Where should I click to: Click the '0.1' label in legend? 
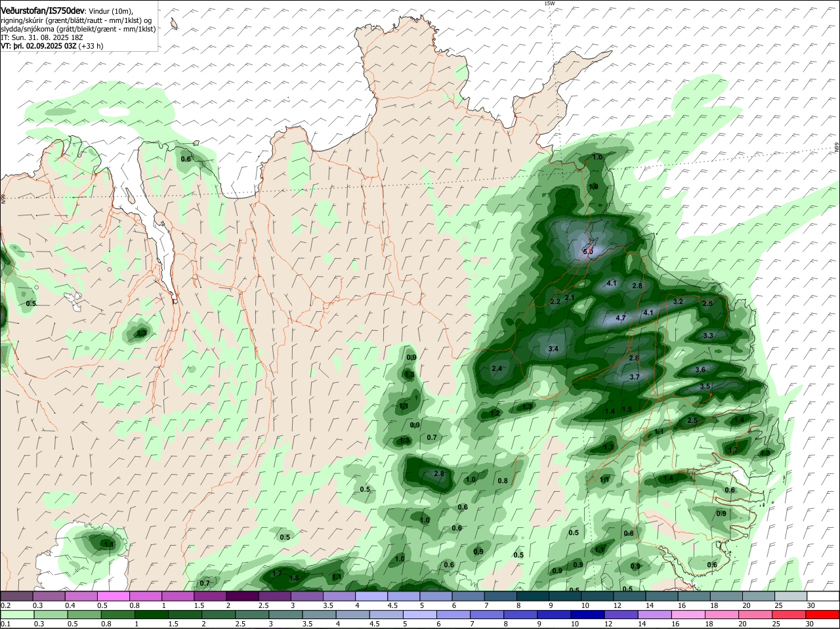point(5,624)
